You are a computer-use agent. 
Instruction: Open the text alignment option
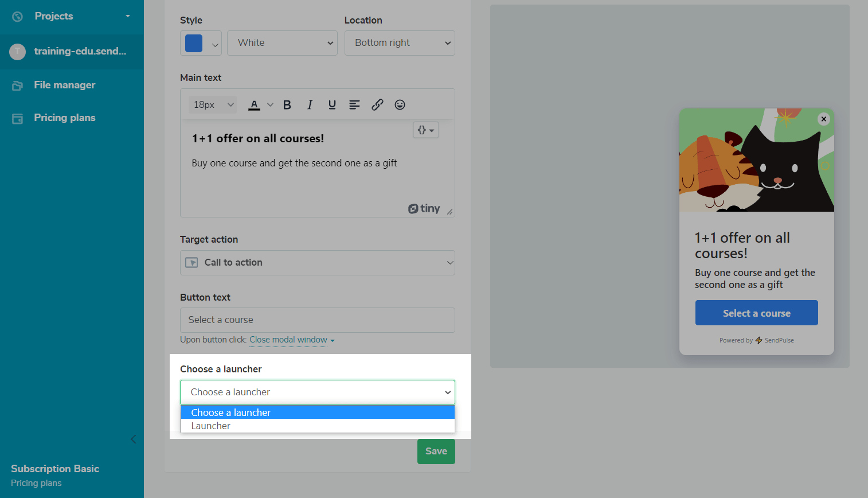[355, 104]
